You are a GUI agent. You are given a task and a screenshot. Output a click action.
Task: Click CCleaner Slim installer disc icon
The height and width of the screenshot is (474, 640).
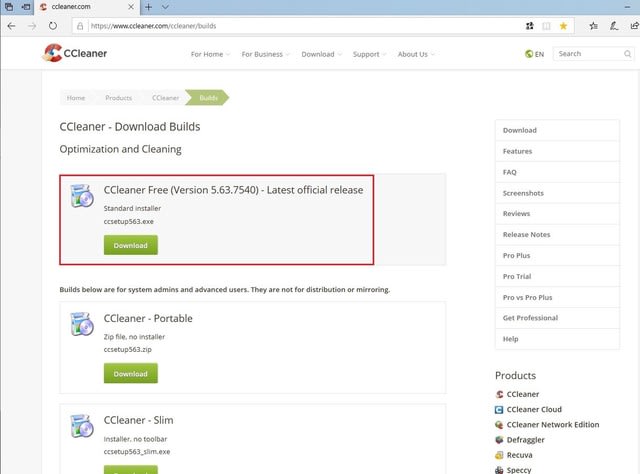[x=82, y=426]
